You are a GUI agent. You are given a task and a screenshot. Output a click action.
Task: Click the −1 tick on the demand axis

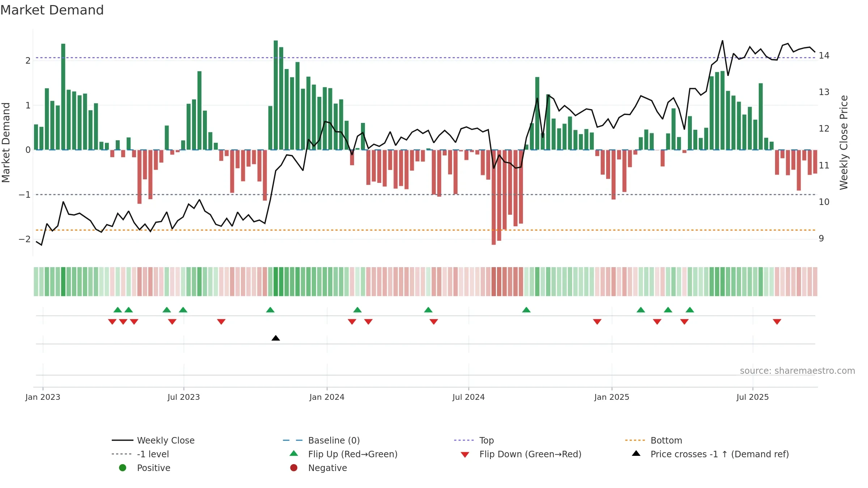tap(25, 195)
